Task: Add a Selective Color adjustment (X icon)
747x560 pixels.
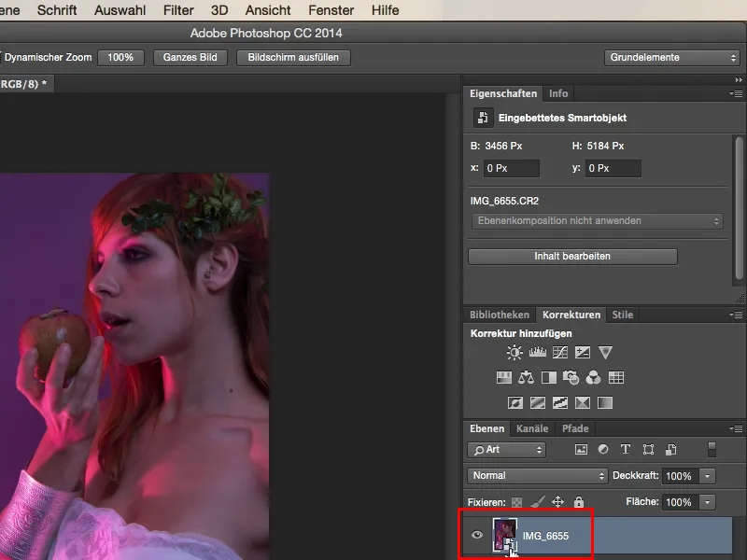Action: tap(582, 403)
